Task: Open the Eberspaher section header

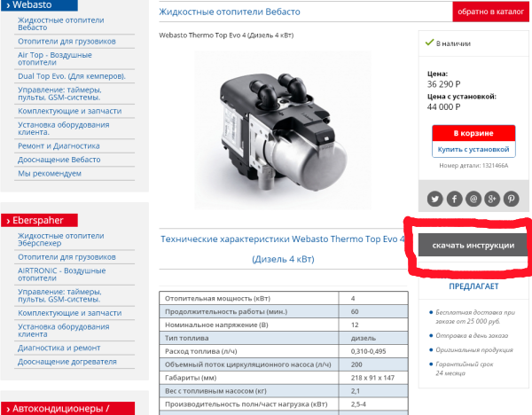Action: [x=39, y=220]
